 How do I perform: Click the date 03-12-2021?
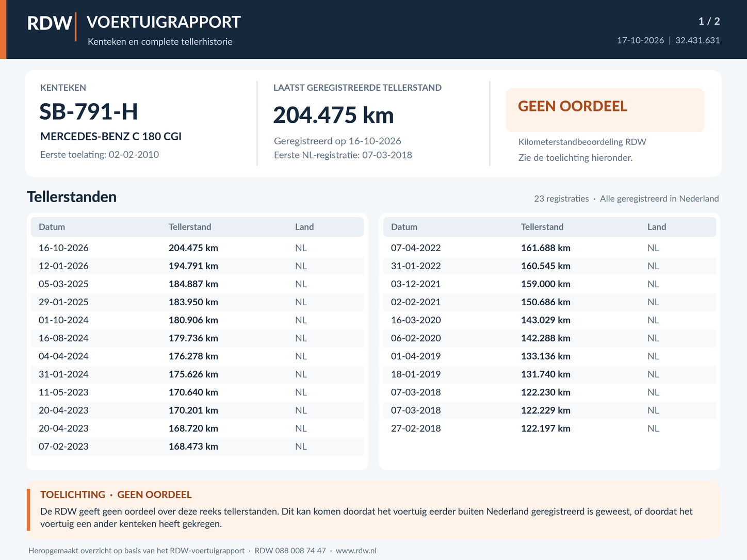pos(416,284)
